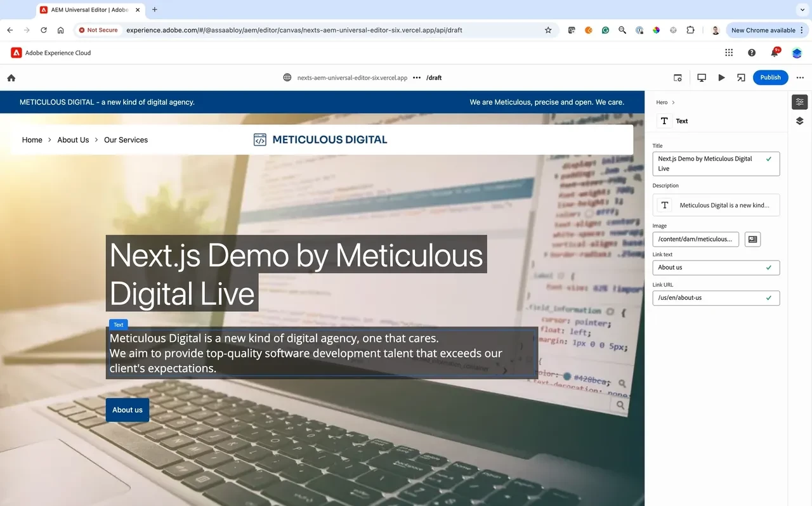The height and width of the screenshot is (506, 812).
Task: Open page in new window arrow icon
Action: pyautogui.click(x=740, y=77)
